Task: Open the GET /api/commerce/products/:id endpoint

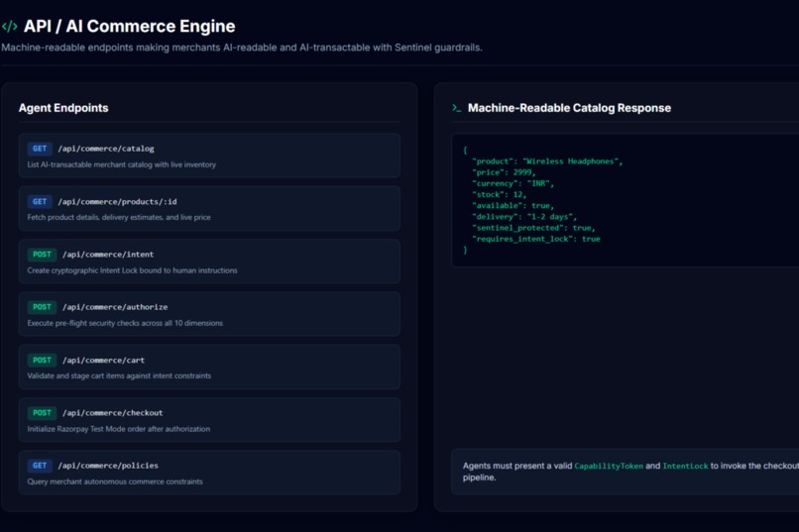Action: coord(209,209)
